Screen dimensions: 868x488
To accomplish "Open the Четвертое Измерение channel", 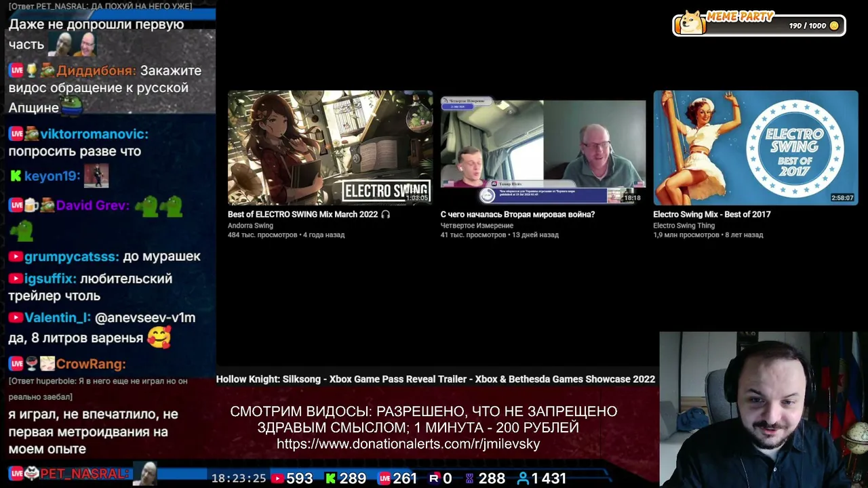I will click(x=477, y=226).
